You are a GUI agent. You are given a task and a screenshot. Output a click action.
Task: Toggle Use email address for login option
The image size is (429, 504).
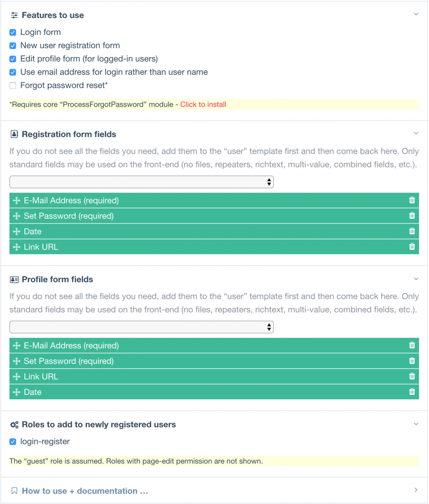pyautogui.click(x=13, y=72)
